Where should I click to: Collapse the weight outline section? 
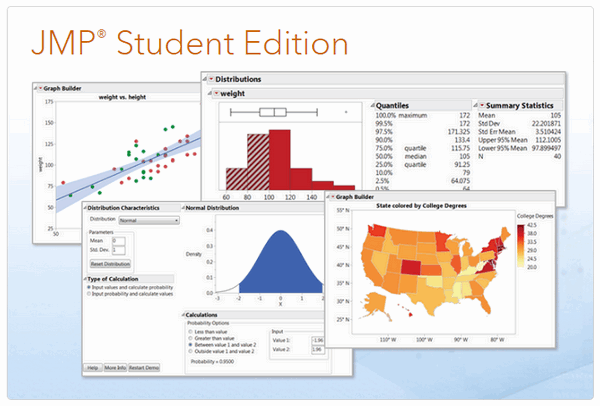[x=210, y=93]
